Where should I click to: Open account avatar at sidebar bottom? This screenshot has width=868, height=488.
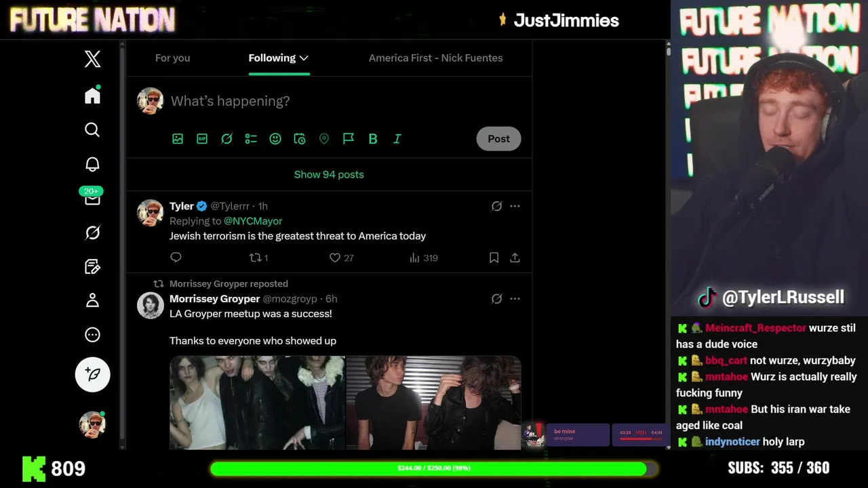(93, 424)
